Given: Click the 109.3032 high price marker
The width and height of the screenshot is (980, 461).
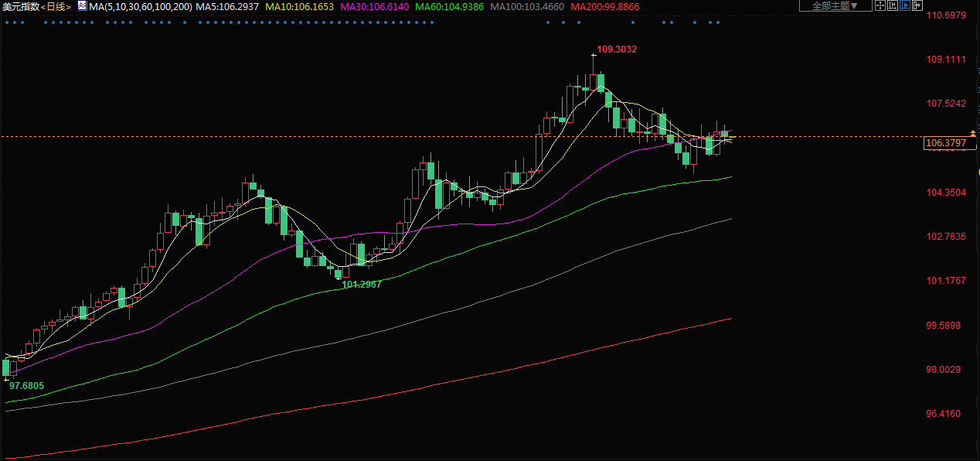Looking at the screenshot, I should coord(617,50).
